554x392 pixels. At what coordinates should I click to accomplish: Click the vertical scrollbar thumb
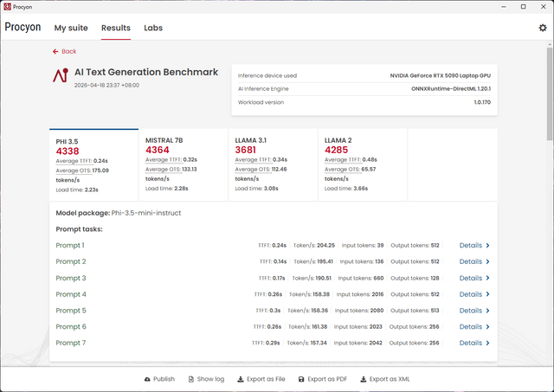(550, 94)
